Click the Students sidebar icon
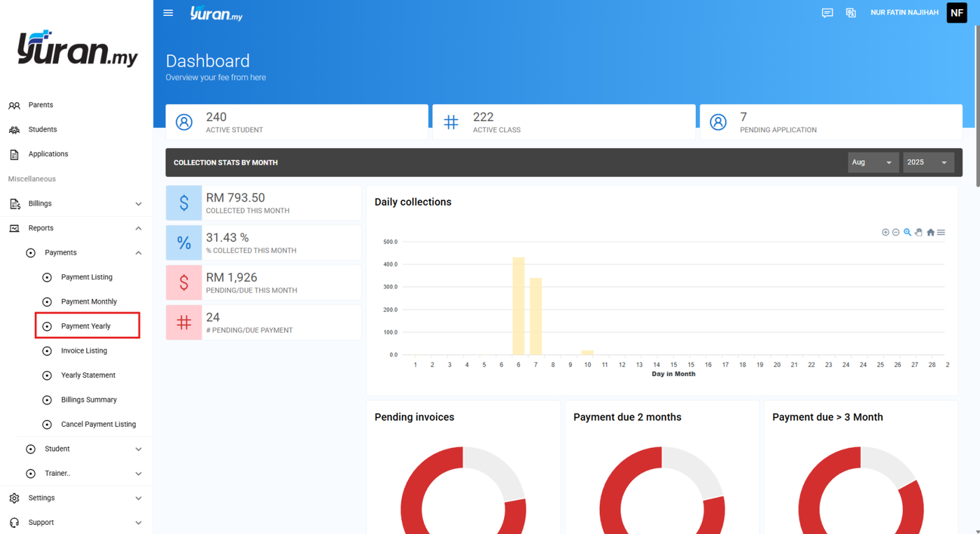This screenshot has width=980, height=534. (14, 129)
